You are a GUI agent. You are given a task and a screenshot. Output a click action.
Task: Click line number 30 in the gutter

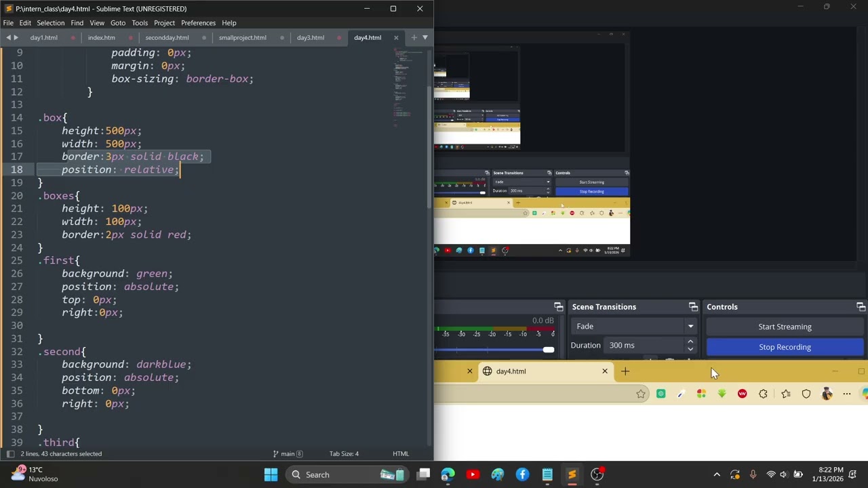(16, 325)
